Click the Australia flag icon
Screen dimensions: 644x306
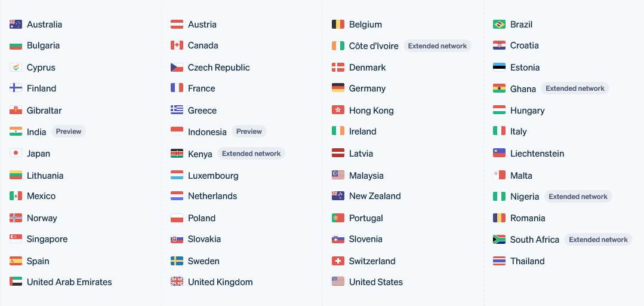(16, 25)
